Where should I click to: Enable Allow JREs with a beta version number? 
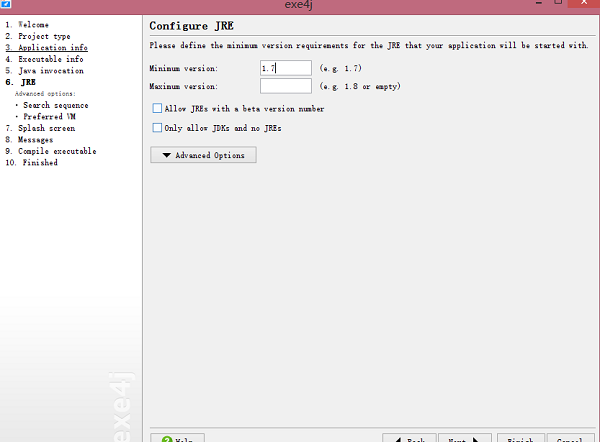click(157, 108)
